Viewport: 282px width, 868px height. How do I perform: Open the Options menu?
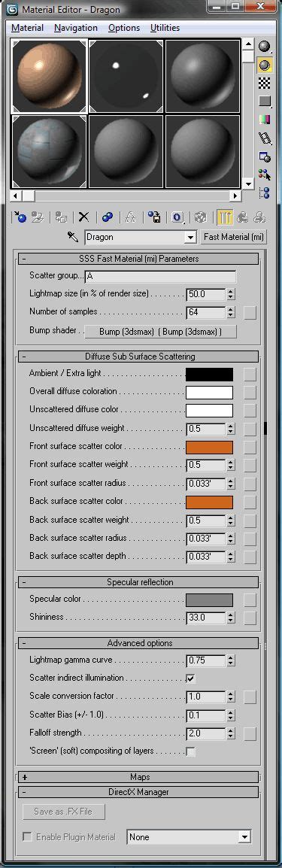124,28
